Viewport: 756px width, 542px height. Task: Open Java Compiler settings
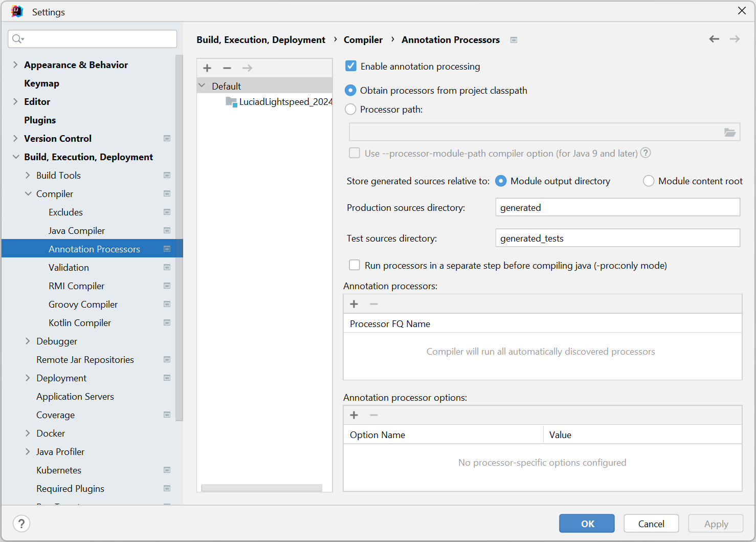77,230
